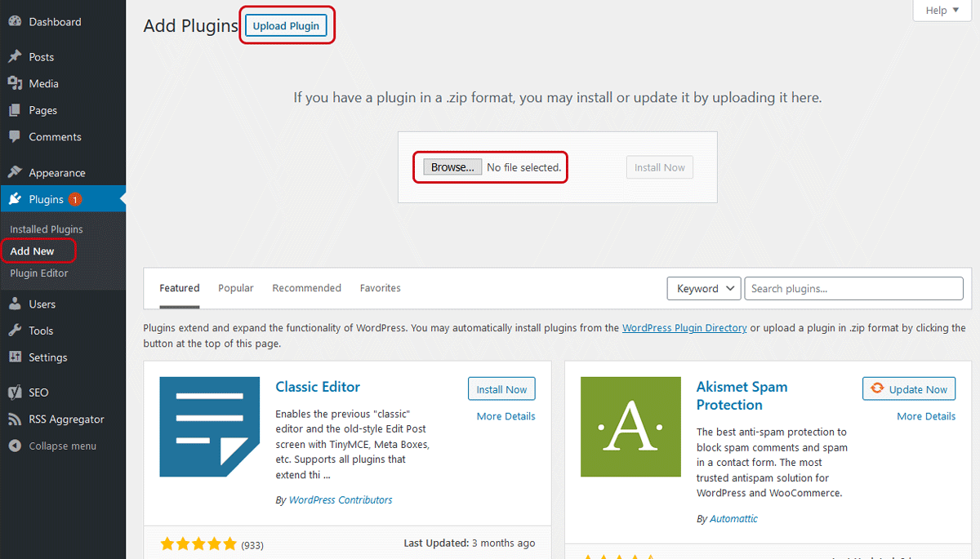Click the Upload Plugin button
This screenshot has width=980, height=559.
[x=286, y=26]
